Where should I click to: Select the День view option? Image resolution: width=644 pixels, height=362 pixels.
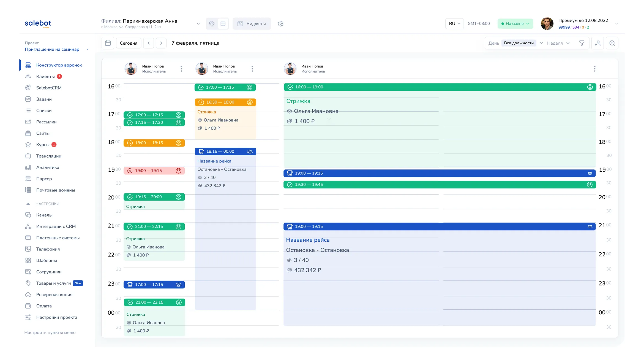point(493,43)
